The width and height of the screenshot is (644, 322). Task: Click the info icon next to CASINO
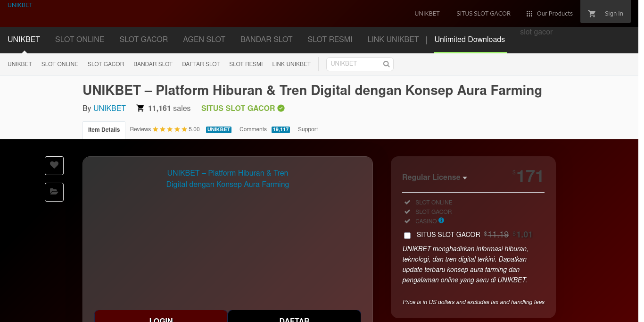click(441, 220)
